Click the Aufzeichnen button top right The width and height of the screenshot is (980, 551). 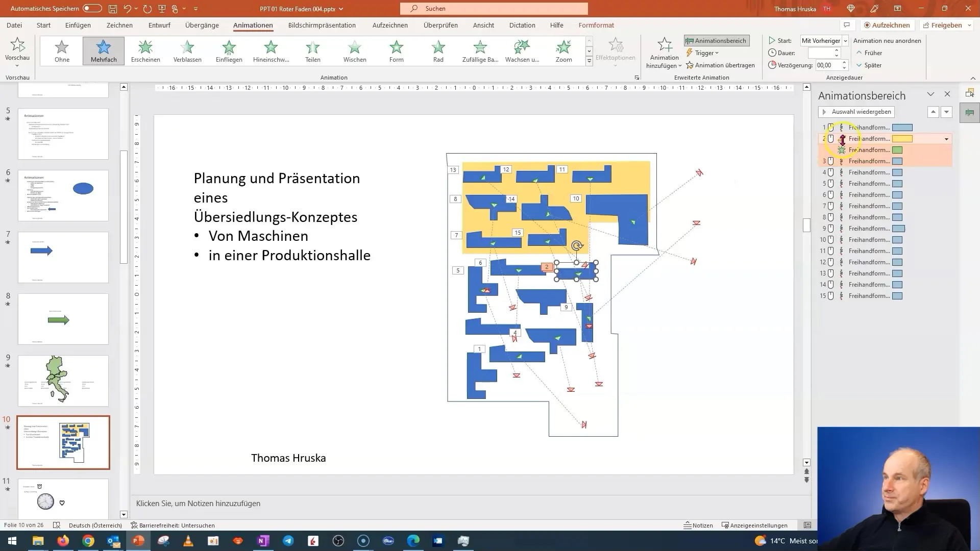[887, 25]
